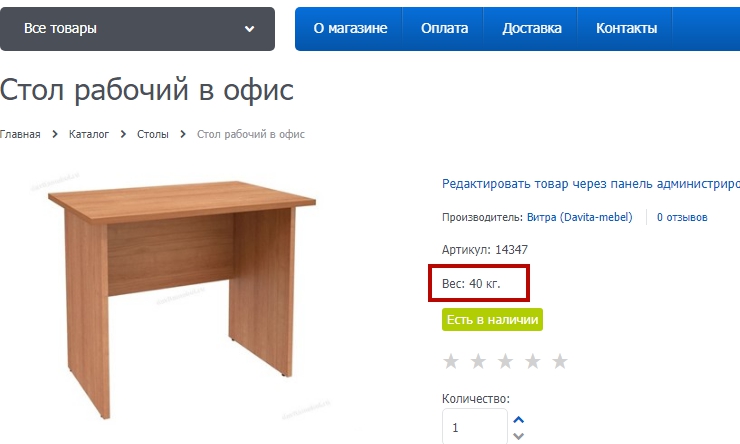
Task: Click the Редактировать товар admin panel link
Action: pos(591,184)
